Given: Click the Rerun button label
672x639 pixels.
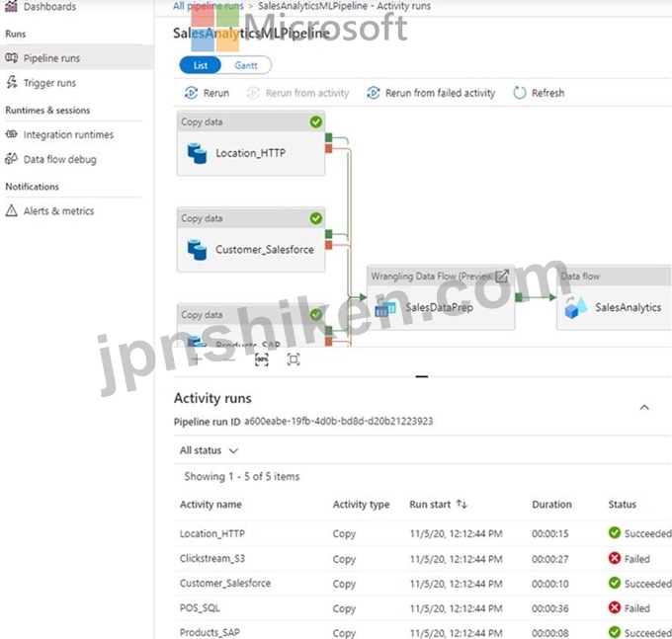Looking at the screenshot, I should pos(216,93).
